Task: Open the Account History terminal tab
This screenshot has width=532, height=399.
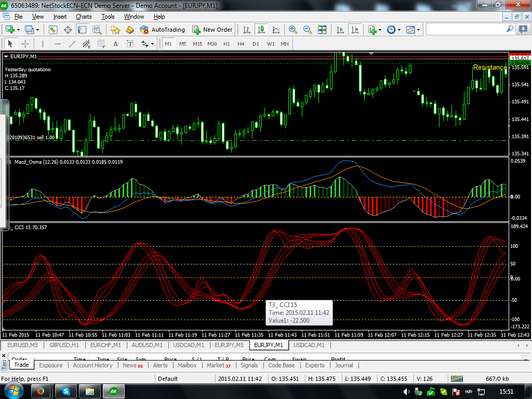Action: click(92, 365)
